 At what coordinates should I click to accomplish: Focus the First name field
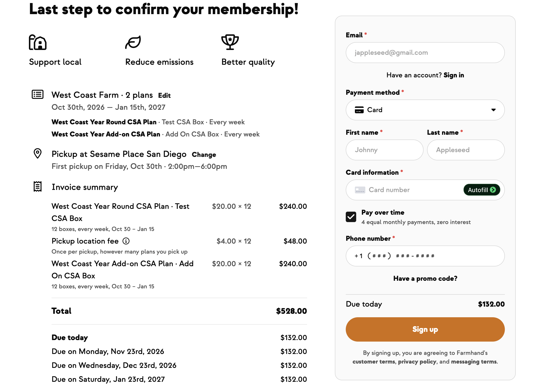click(384, 150)
